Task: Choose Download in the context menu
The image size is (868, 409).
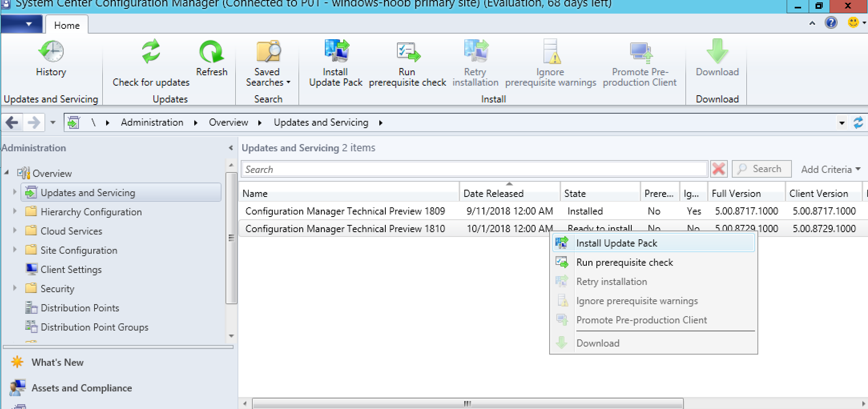Action: (654, 343)
